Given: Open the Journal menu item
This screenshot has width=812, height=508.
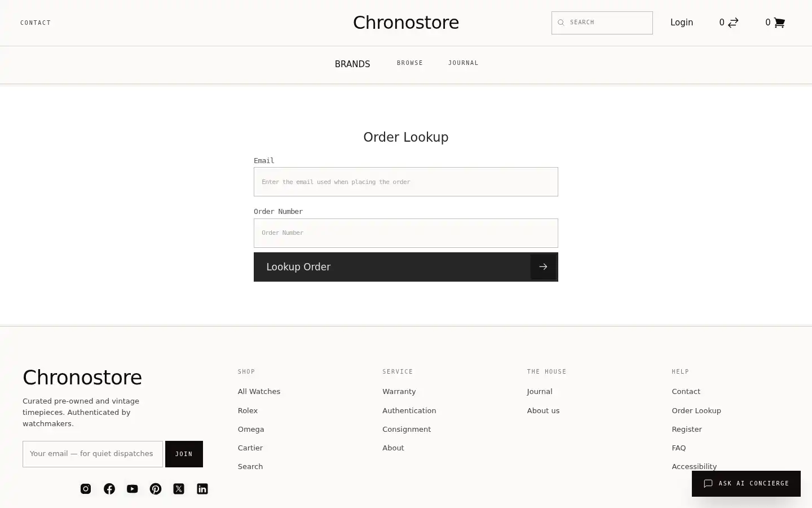Looking at the screenshot, I should [x=464, y=63].
